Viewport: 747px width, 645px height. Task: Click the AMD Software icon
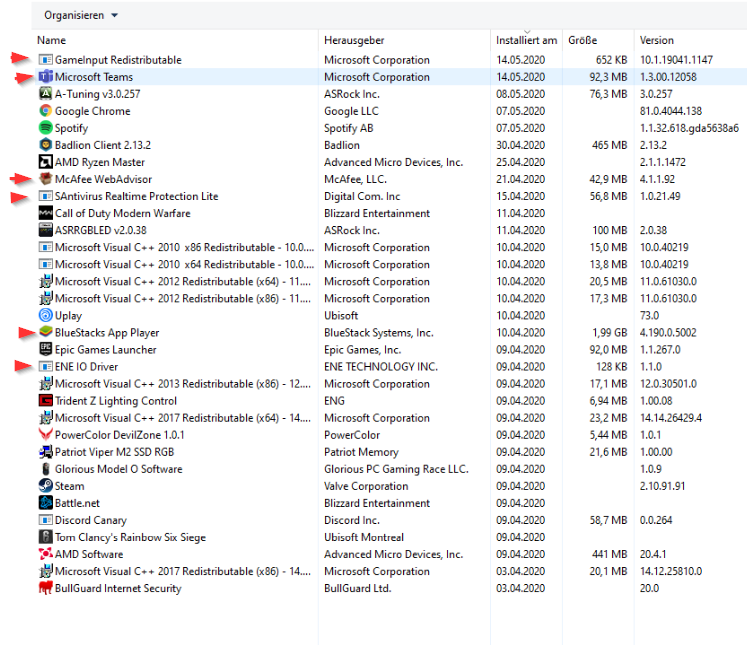pos(45,554)
